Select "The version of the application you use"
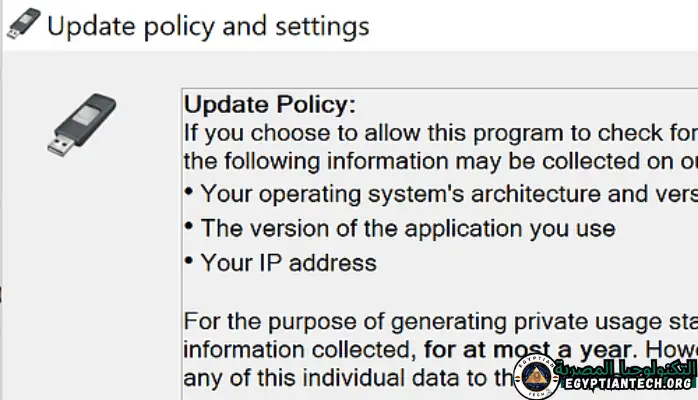This screenshot has width=698, height=400. pyautogui.click(x=408, y=228)
